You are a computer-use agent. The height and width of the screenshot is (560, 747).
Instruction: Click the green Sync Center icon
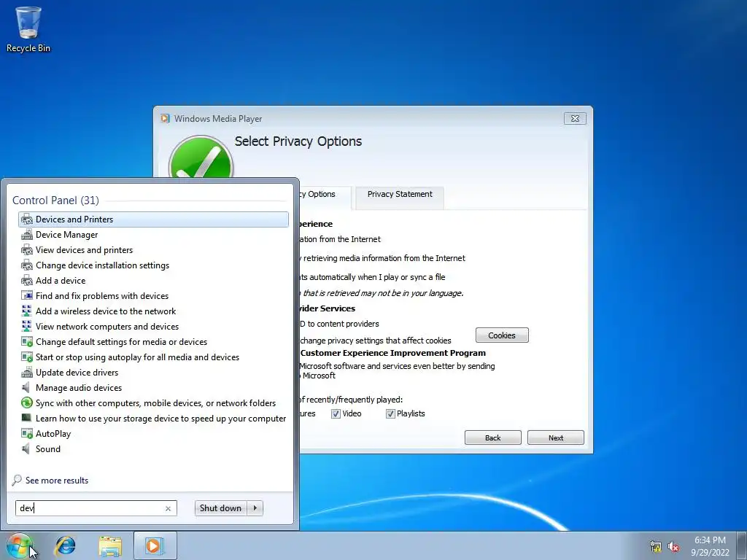27,402
